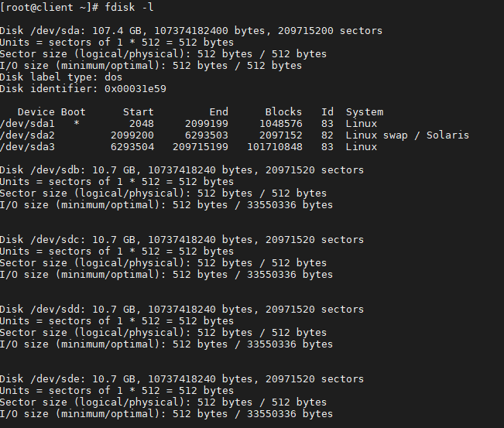Screen dimensions: 504x428
Task: Click the boot flag asterisk for sda1
Action: point(77,123)
